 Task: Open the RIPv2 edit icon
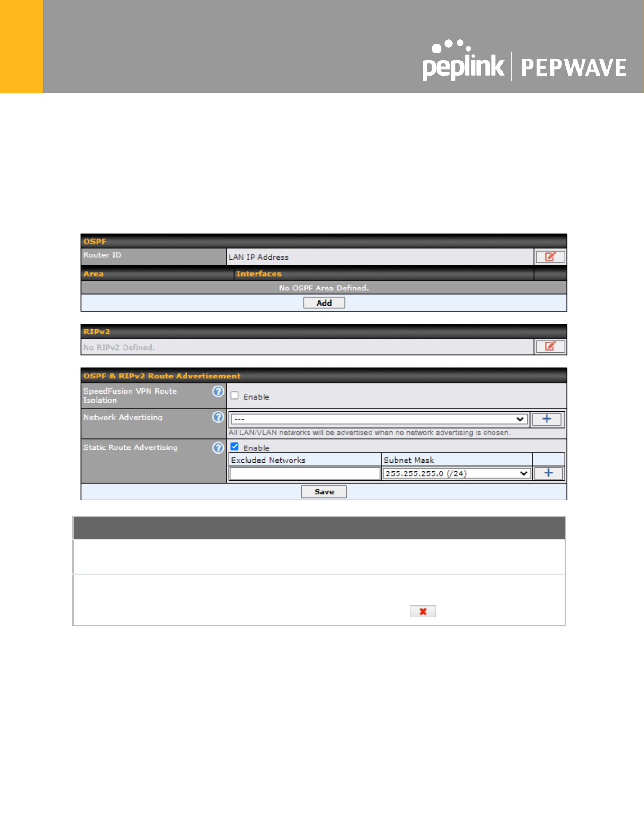coord(550,346)
